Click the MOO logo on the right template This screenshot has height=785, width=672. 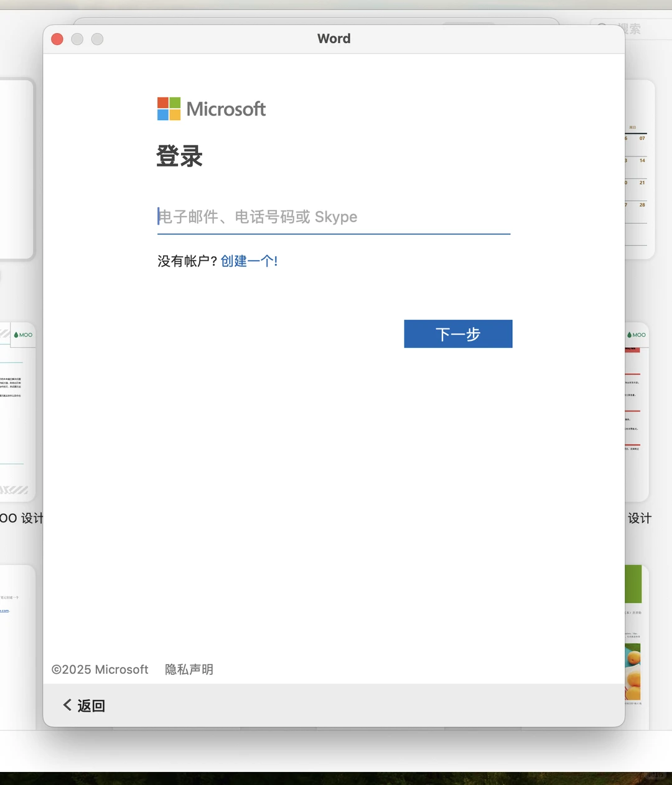(x=637, y=334)
